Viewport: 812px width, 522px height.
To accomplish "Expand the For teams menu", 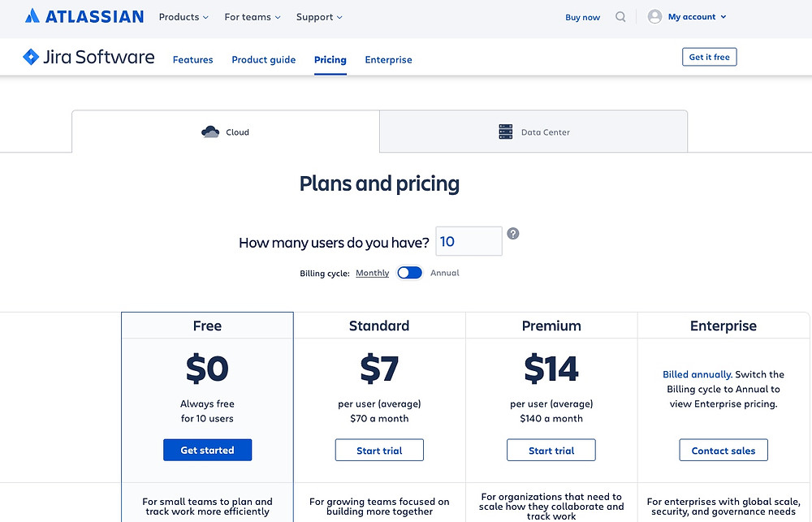I will [253, 17].
